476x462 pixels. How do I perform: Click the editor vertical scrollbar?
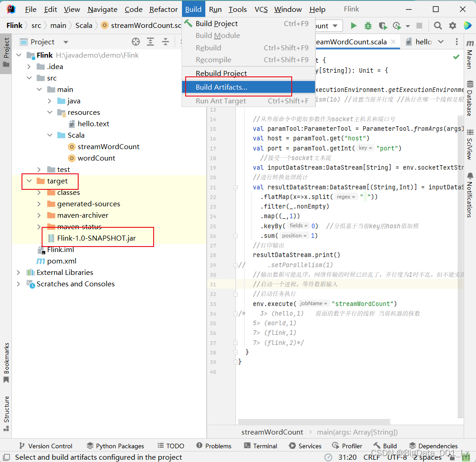460,266
